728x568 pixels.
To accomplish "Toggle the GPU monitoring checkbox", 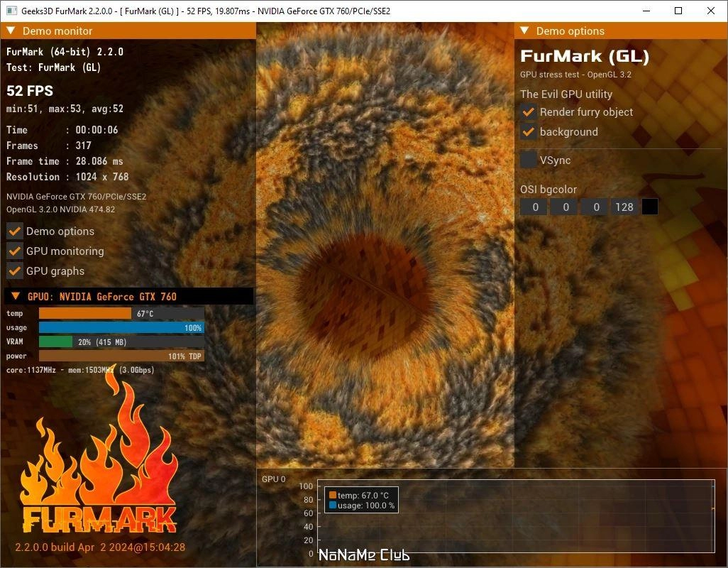I will pyautogui.click(x=15, y=251).
